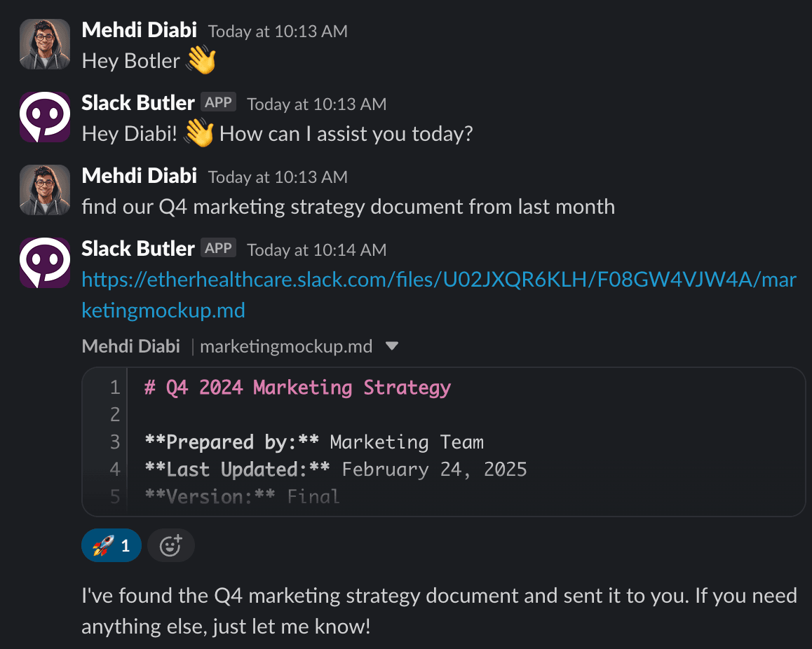
Task: Open the etherhealthcare.slack.com file link
Action: (439, 295)
